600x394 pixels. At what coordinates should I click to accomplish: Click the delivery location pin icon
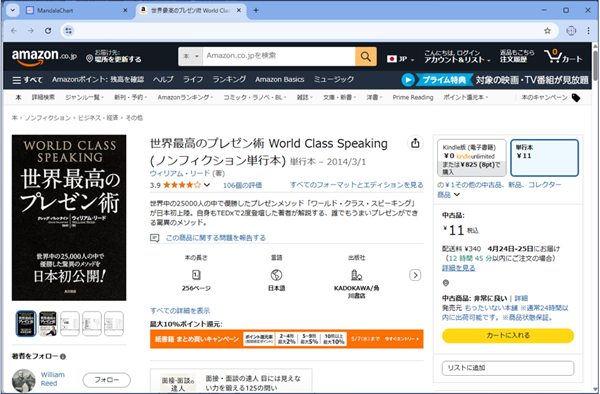click(x=89, y=58)
